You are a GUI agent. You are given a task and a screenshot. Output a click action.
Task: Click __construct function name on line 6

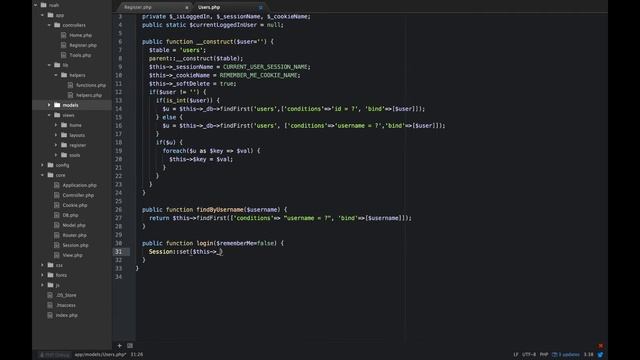[x=215, y=42]
